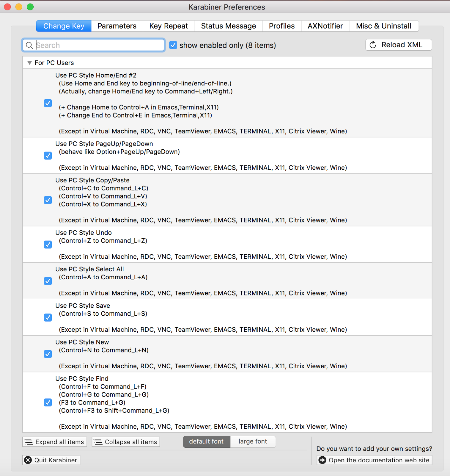The width and height of the screenshot is (450, 476).
Task: Click Expand all items button
Action: (x=55, y=442)
